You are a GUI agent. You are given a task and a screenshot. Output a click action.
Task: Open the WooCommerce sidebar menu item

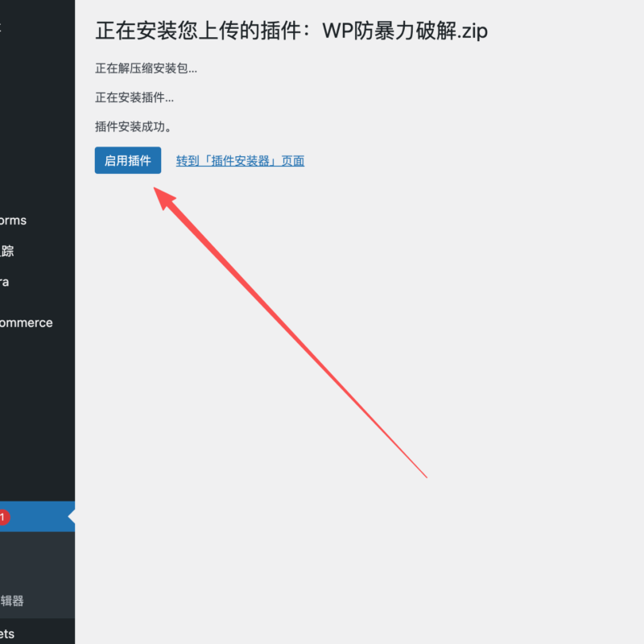26,323
